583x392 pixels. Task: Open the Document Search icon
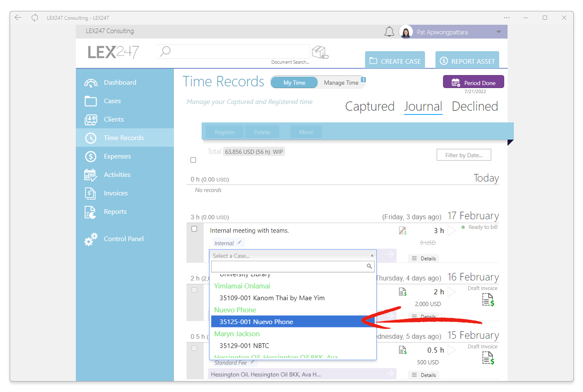tap(320, 52)
